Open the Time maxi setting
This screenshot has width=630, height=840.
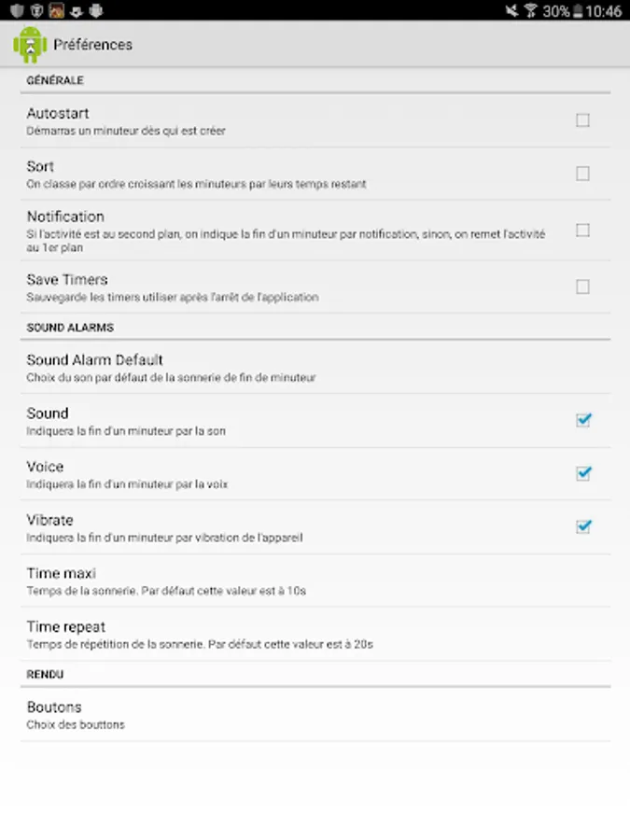[62, 581]
